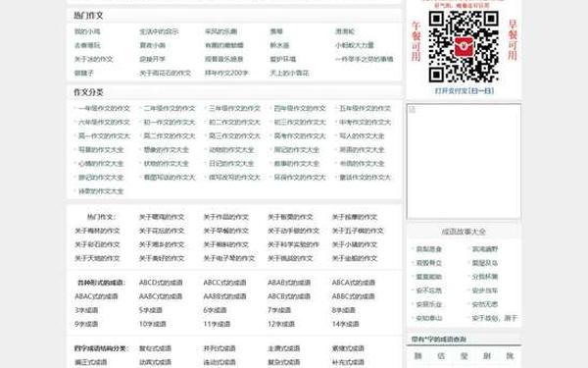Open '续写改写的作文大' link

(235, 178)
